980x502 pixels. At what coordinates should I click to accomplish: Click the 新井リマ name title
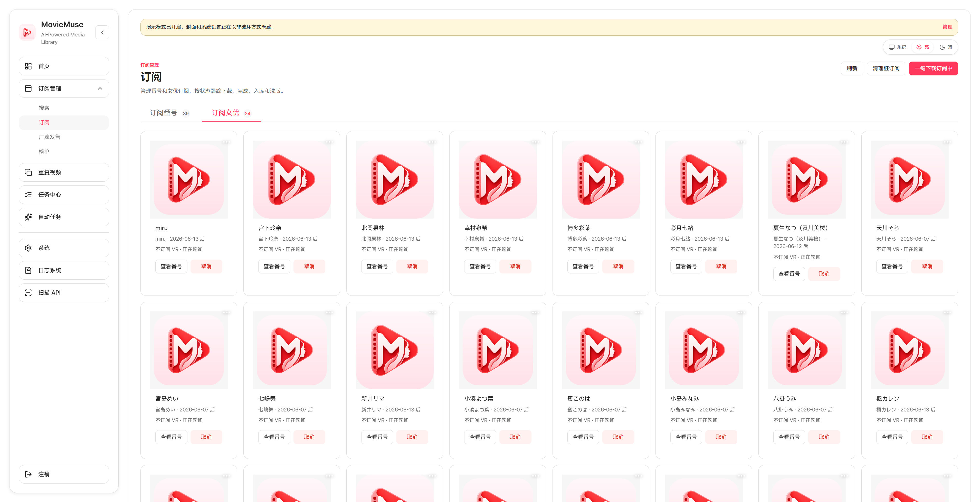(x=373, y=399)
